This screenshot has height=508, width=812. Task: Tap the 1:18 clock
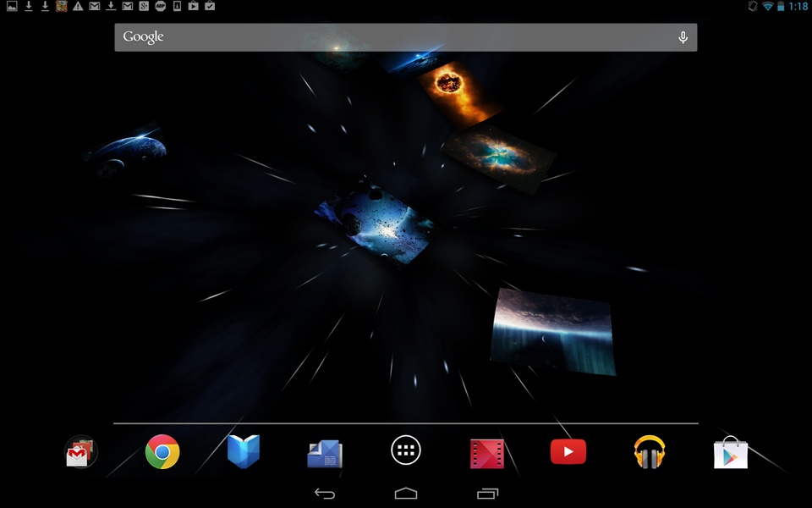tap(798, 6)
